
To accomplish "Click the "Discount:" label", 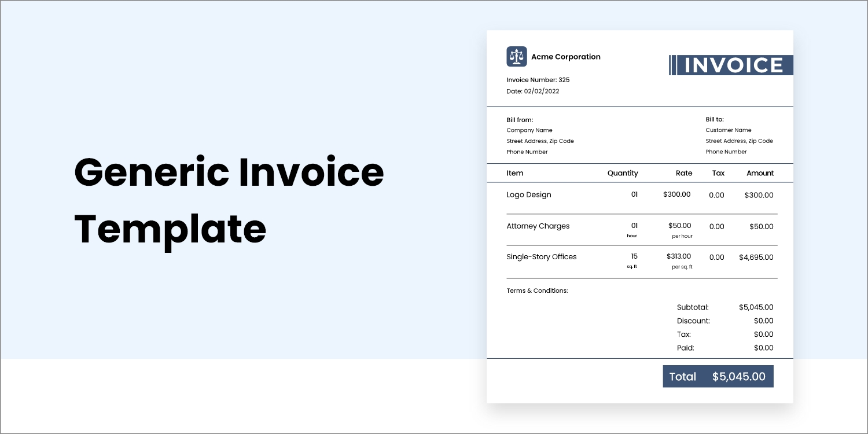I will click(693, 321).
